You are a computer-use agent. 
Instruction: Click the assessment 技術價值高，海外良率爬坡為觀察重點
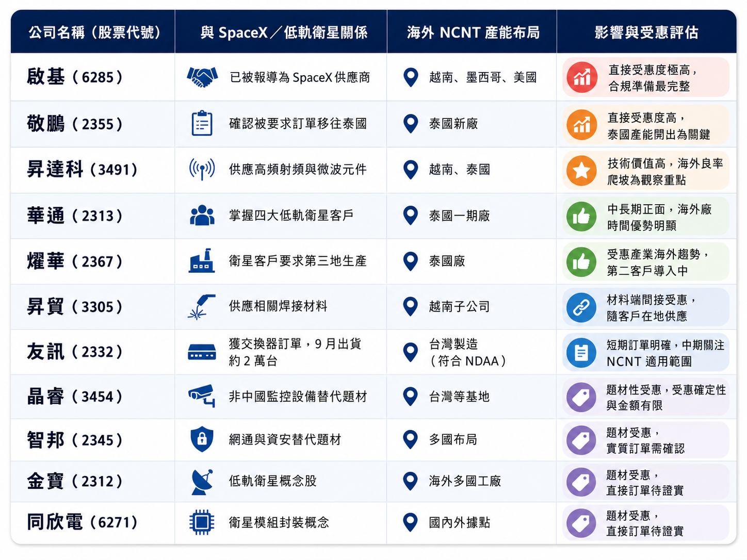[665, 171]
